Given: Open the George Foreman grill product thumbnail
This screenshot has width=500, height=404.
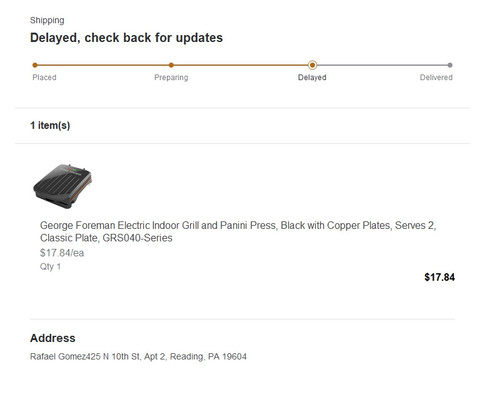Looking at the screenshot, I should [x=62, y=186].
